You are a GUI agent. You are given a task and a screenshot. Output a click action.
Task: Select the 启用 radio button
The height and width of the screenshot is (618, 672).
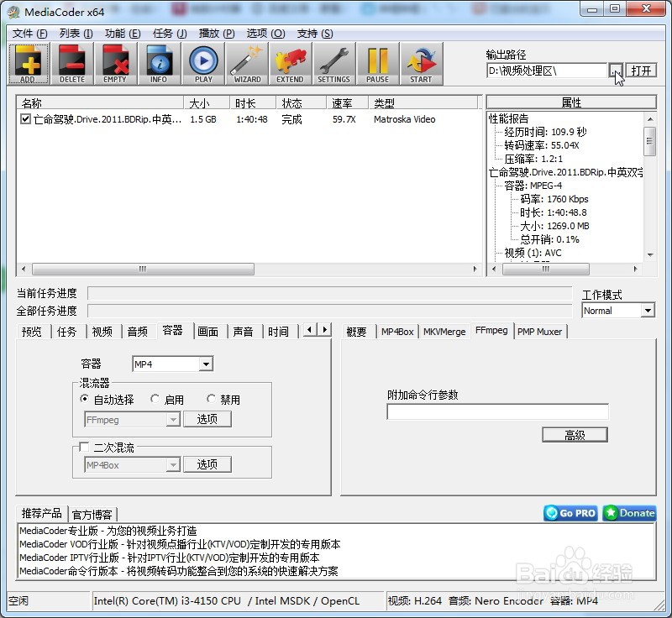click(155, 399)
